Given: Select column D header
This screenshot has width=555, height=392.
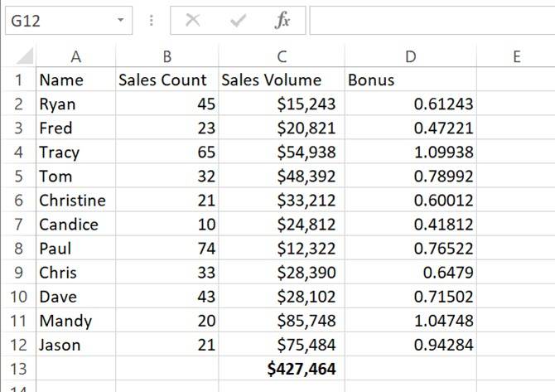Looking at the screenshot, I should pyautogui.click(x=409, y=56).
